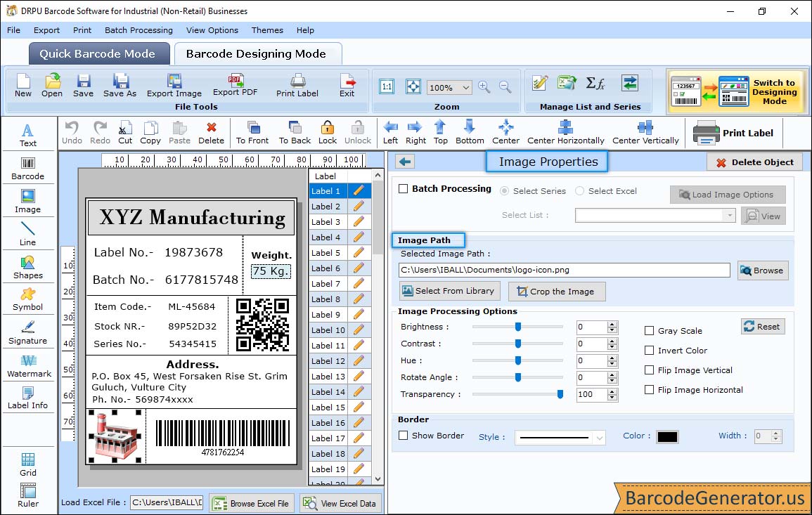
Task: Bring object To Front
Action: (x=252, y=133)
